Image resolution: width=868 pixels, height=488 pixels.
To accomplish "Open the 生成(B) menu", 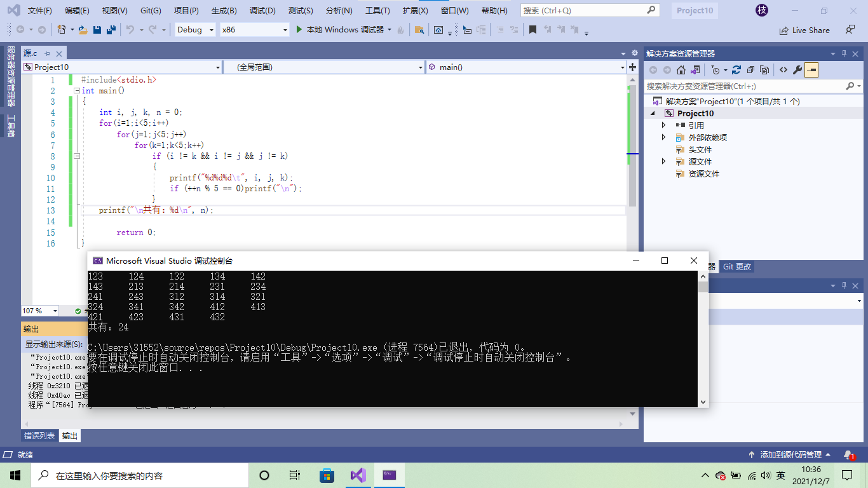I will pos(224,10).
